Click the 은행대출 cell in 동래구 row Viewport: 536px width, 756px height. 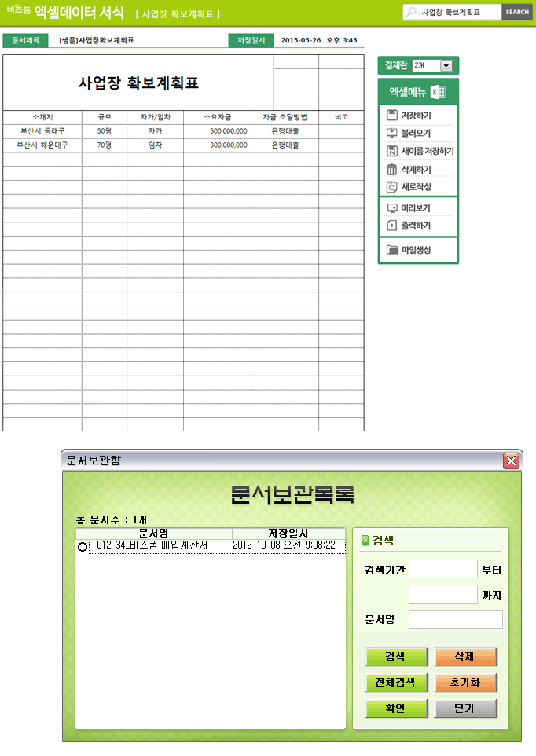point(285,131)
